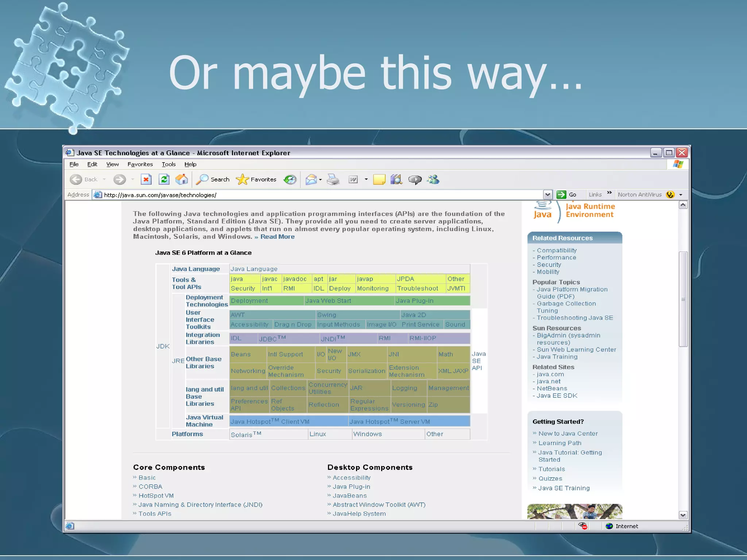Click the Refresh page icon
The image size is (747, 560).
click(164, 179)
